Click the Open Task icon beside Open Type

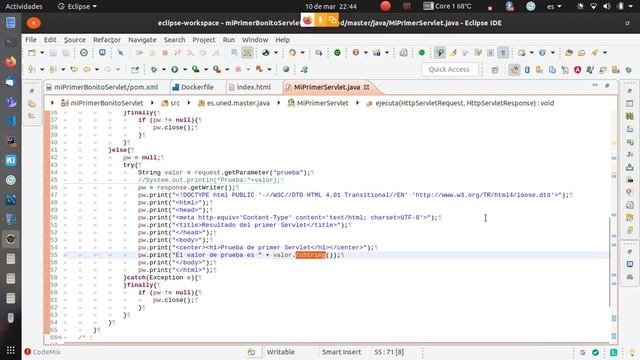coord(582,53)
